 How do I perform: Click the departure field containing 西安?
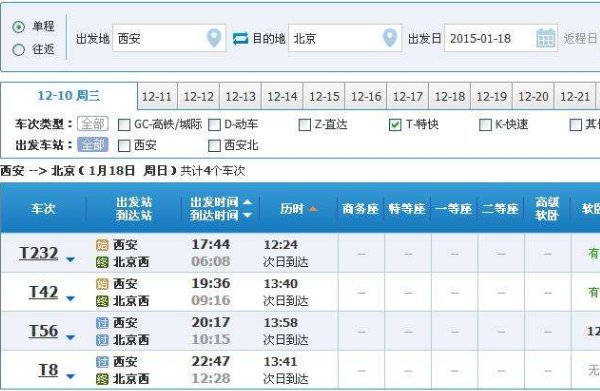(169, 38)
